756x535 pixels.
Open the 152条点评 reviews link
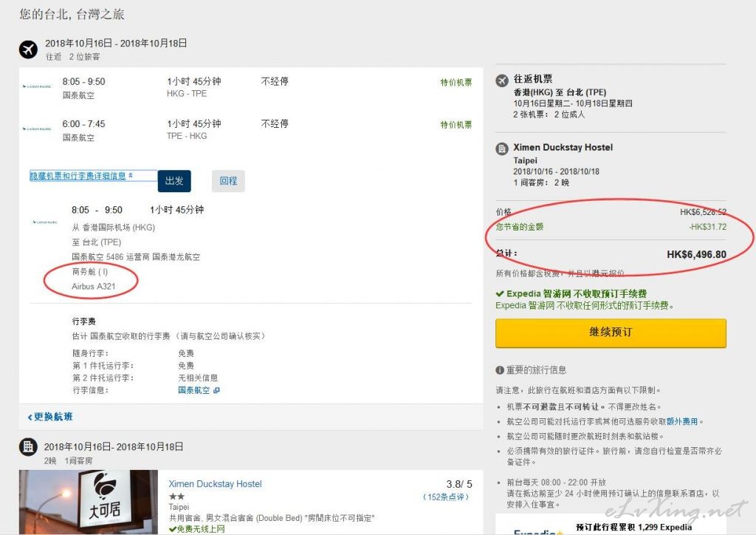[446, 497]
